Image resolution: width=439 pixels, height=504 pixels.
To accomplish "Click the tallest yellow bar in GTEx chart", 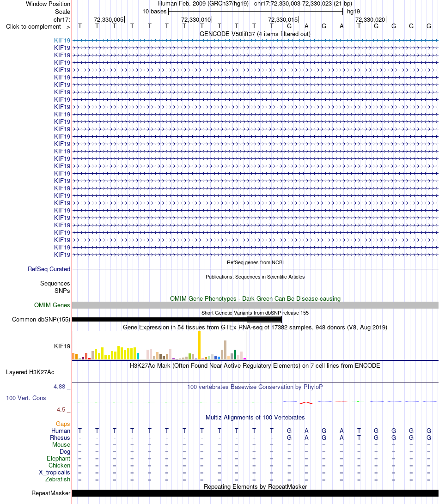I will click(200, 345).
